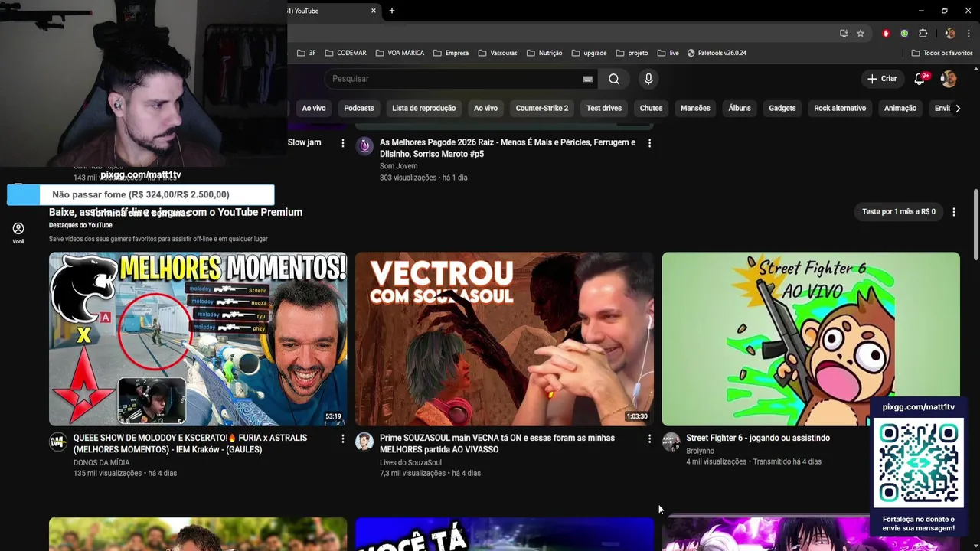The width and height of the screenshot is (980, 551).
Task: Click the Criar create button
Action: [x=881, y=79]
